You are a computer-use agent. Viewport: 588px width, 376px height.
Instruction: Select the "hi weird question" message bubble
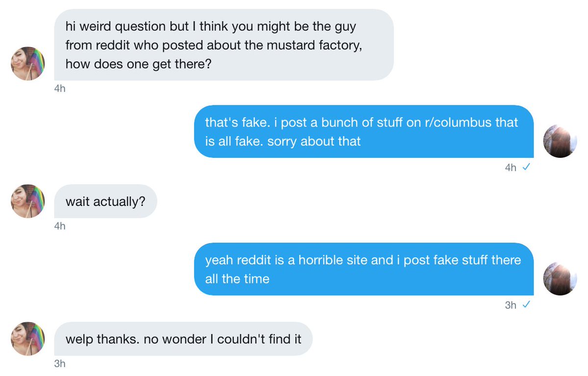tap(223, 45)
